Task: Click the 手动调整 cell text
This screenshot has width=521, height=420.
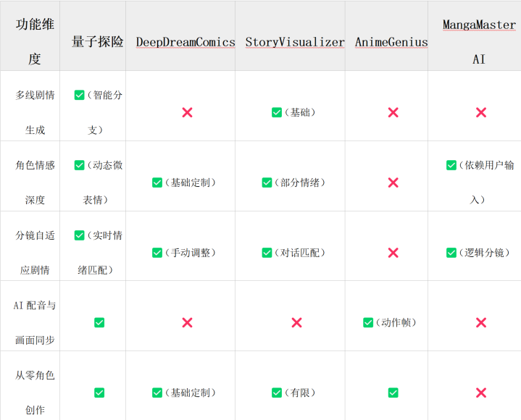Action: [x=191, y=253]
